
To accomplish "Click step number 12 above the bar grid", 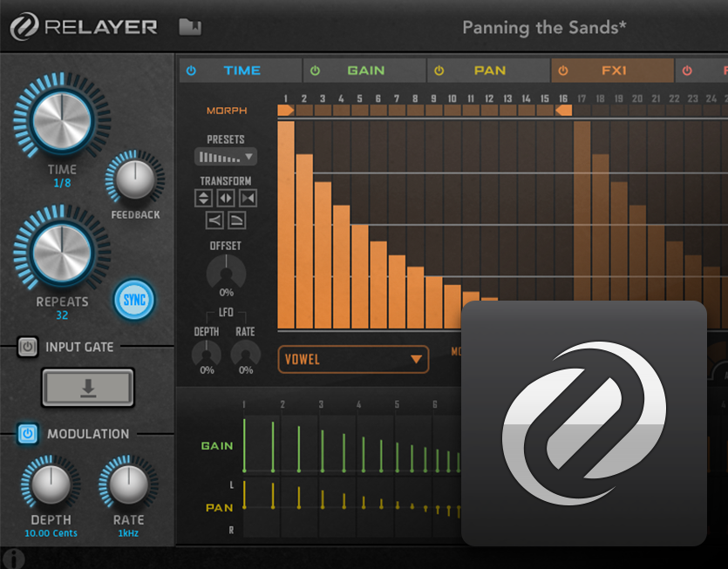I will point(489,98).
